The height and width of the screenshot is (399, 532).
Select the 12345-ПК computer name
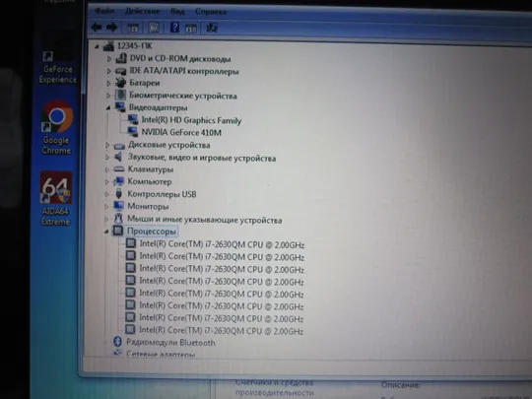point(135,45)
